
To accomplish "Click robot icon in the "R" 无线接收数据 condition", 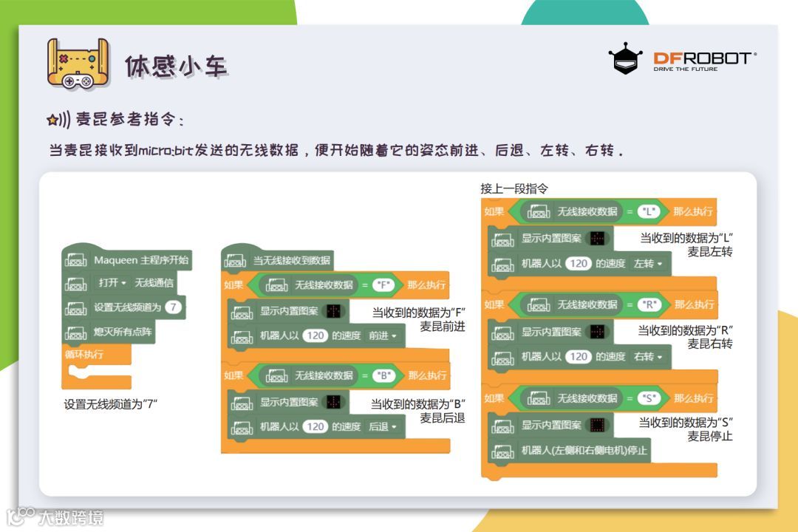I will point(539,305).
